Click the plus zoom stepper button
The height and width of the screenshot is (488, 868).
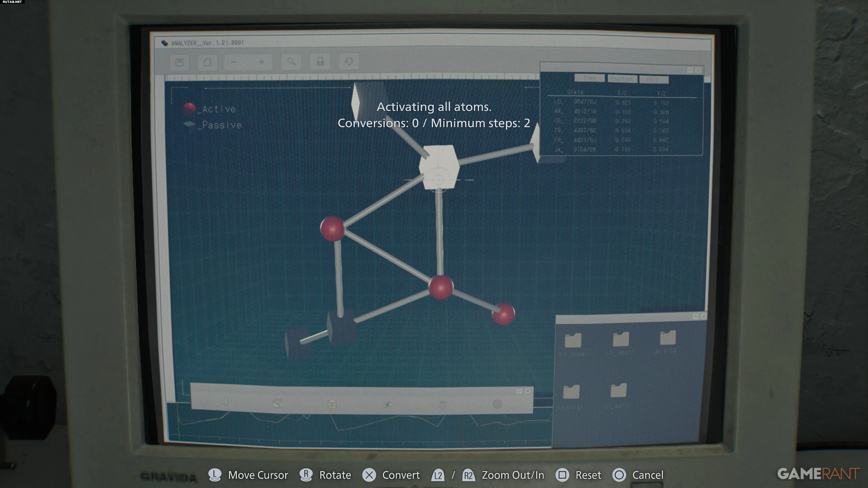[262, 62]
